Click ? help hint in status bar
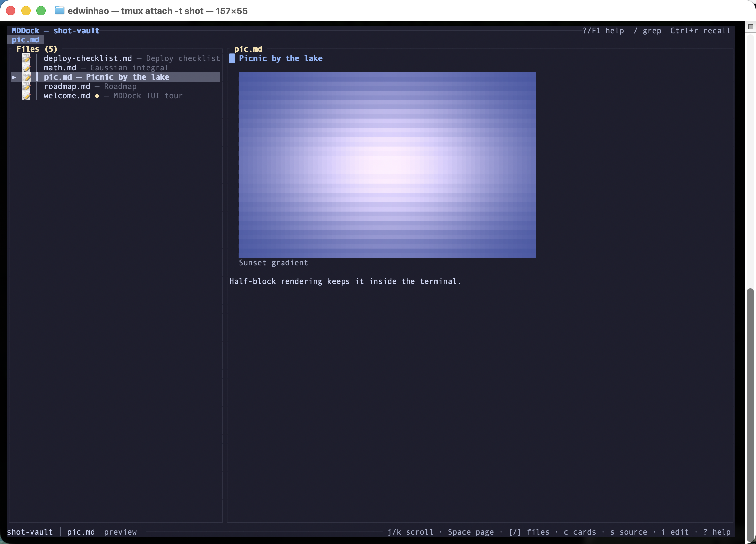Viewport: 756px width, 544px height. click(717, 532)
